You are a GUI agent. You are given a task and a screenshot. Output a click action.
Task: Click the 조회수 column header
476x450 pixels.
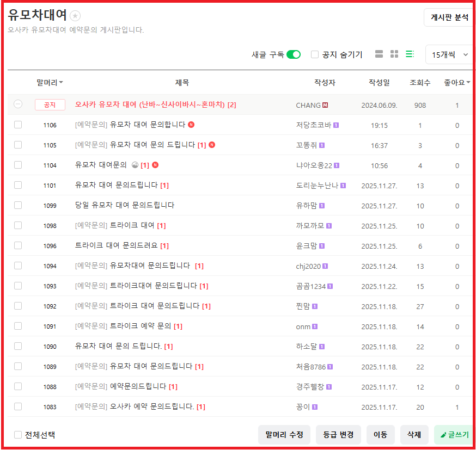coord(420,83)
